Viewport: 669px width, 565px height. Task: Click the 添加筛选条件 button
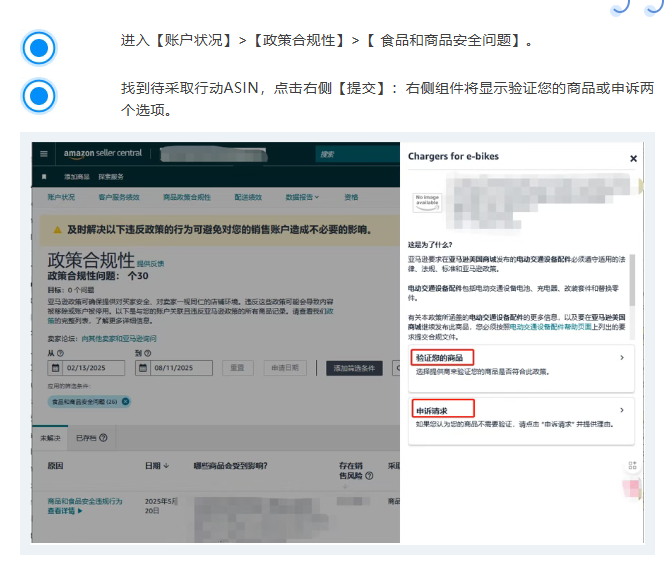354,368
